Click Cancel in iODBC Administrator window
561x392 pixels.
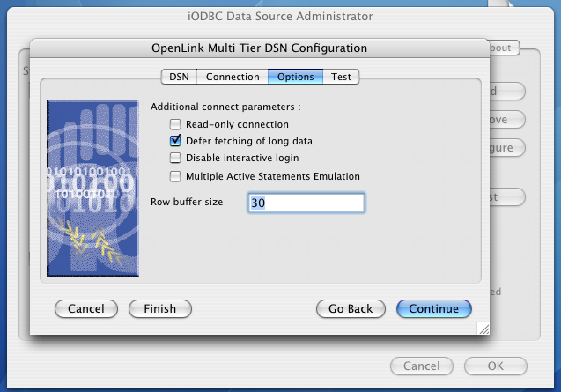coord(422,366)
